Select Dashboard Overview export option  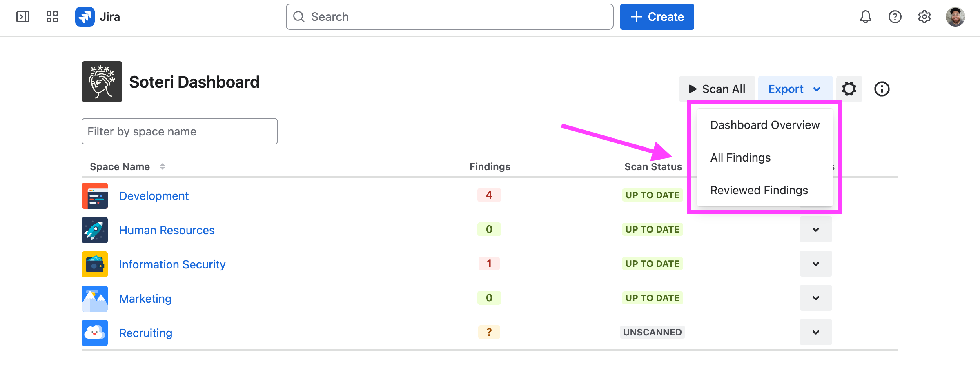pos(764,125)
